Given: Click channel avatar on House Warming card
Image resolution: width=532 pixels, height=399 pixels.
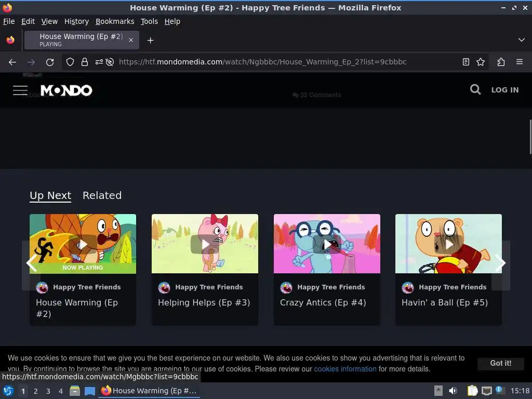Looking at the screenshot, I should click(42, 288).
